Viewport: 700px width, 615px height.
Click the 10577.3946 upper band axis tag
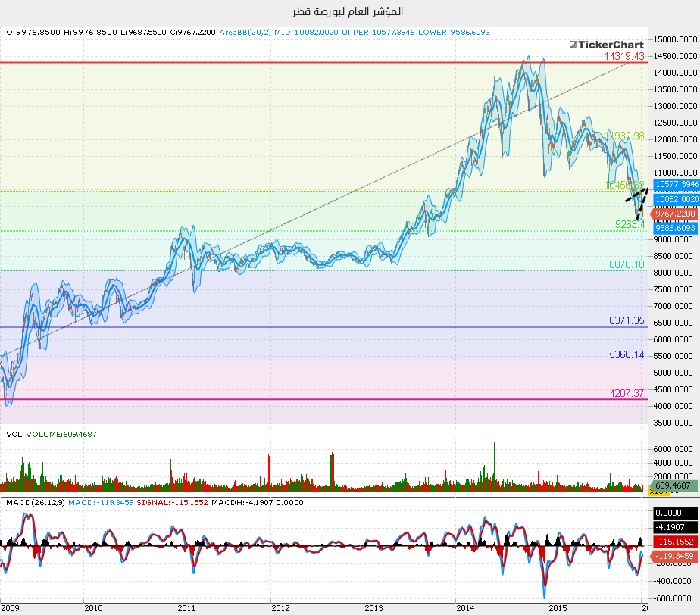pos(677,184)
